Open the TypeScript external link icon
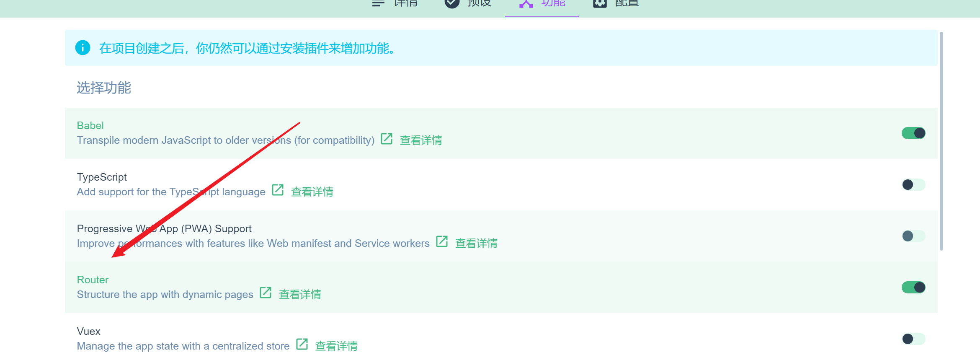Image resolution: width=980 pixels, height=355 pixels. [x=278, y=190]
